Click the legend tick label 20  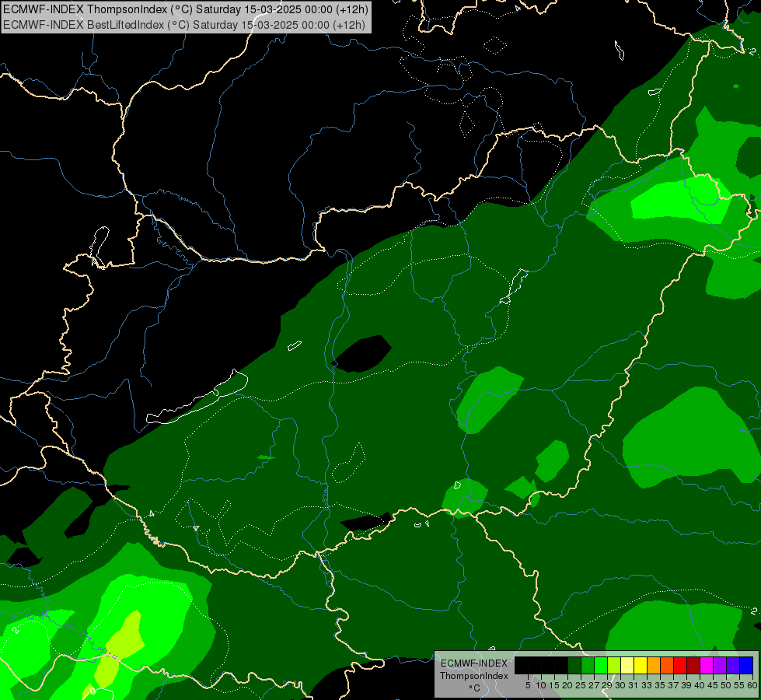pyautogui.click(x=568, y=685)
